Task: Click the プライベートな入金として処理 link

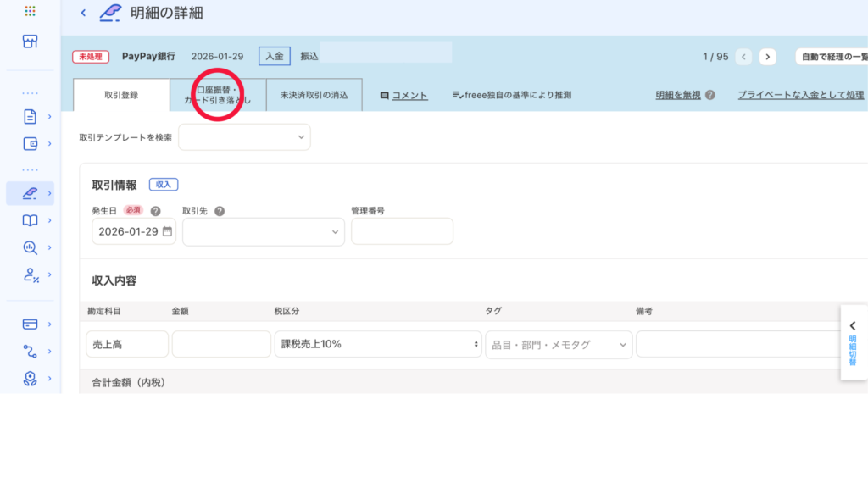Action: tap(800, 95)
